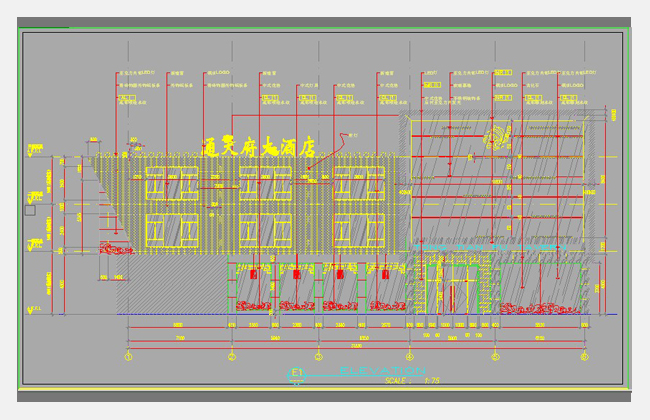650x420 pixels.
Task: Select grid axis bubble 6
Action: click(x=585, y=357)
